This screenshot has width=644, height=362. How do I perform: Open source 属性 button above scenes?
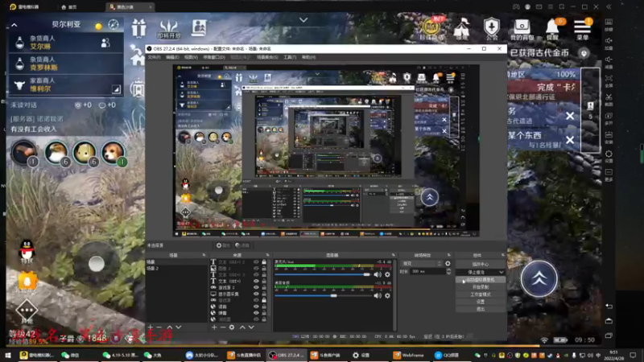[x=223, y=245]
